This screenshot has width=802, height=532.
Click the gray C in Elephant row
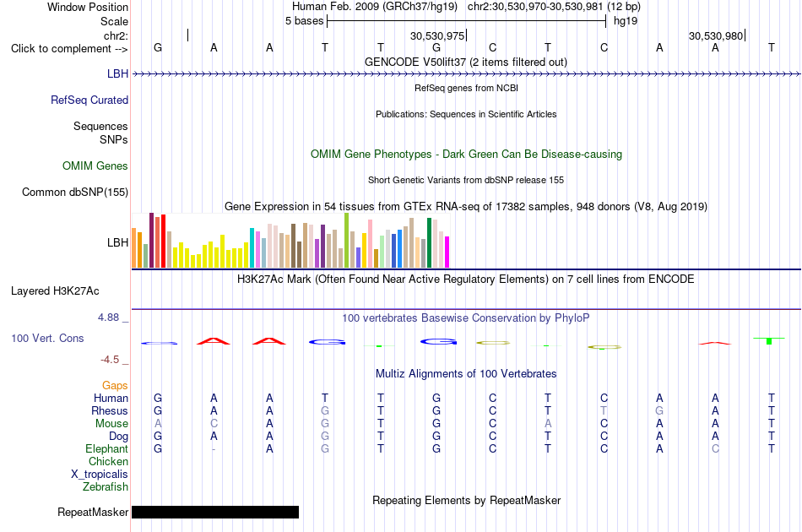(x=715, y=448)
